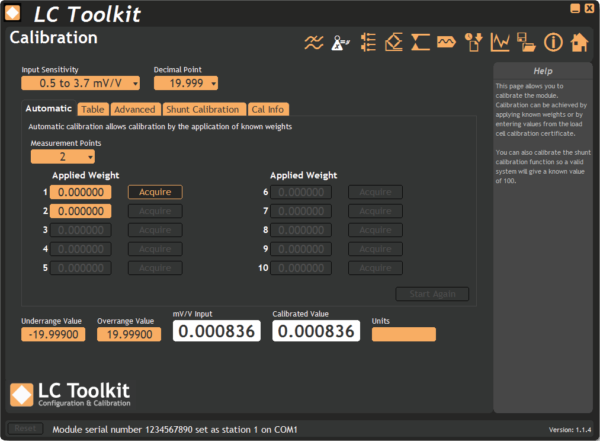Click the LC Toolkit title bar logo
This screenshot has width=600, height=441.
click(x=13, y=13)
